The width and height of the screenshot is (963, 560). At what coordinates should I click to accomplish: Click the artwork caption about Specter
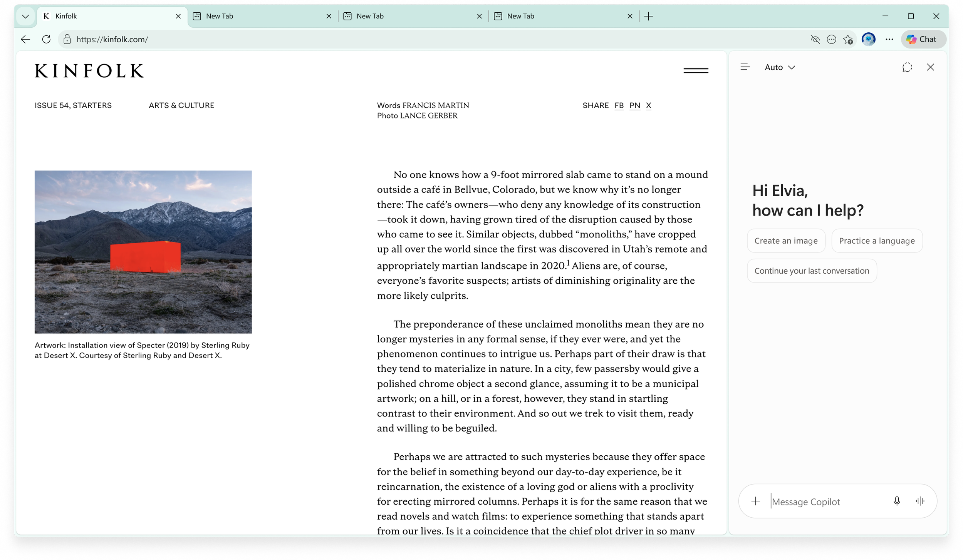pyautogui.click(x=142, y=350)
